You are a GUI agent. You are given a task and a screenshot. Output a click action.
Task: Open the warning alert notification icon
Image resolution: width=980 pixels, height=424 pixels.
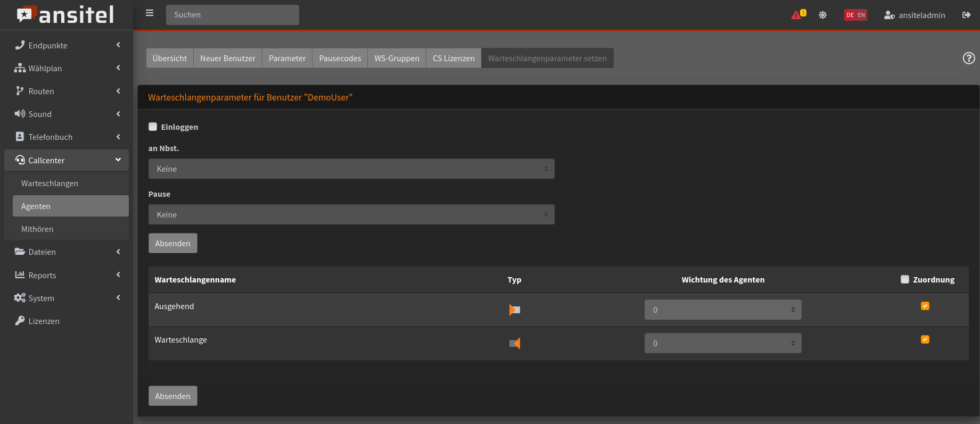[797, 15]
